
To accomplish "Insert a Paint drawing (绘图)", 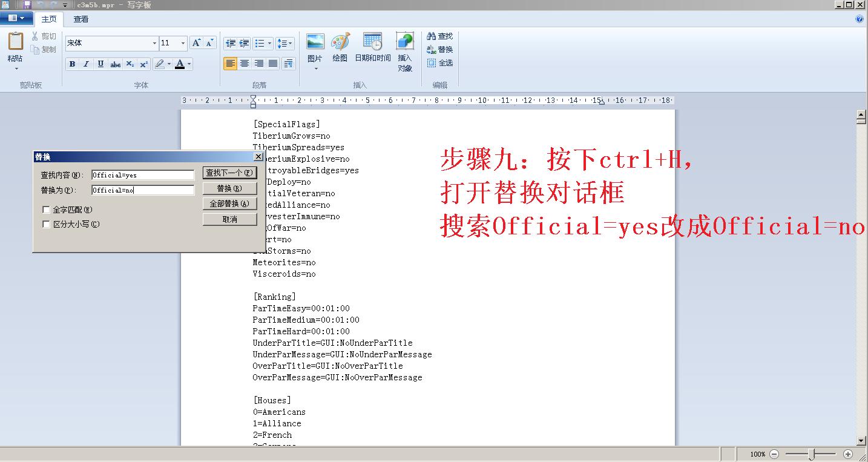I will pos(340,42).
